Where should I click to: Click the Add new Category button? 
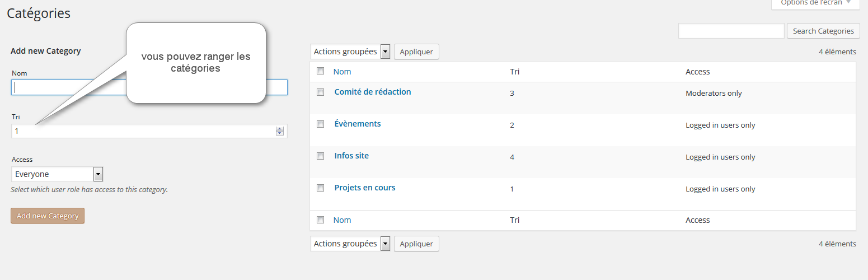click(48, 216)
